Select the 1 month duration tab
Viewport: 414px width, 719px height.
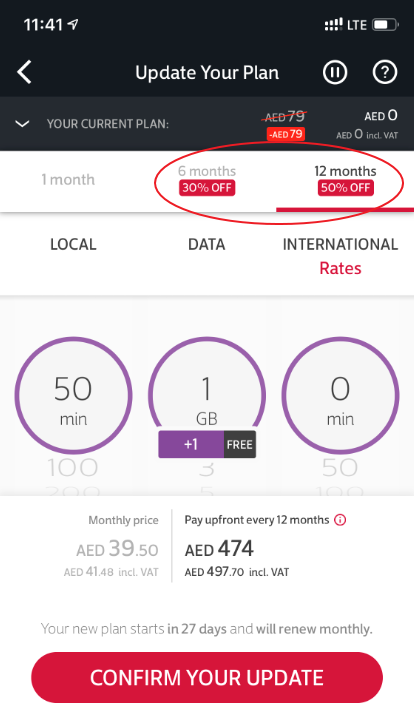[68, 180]
